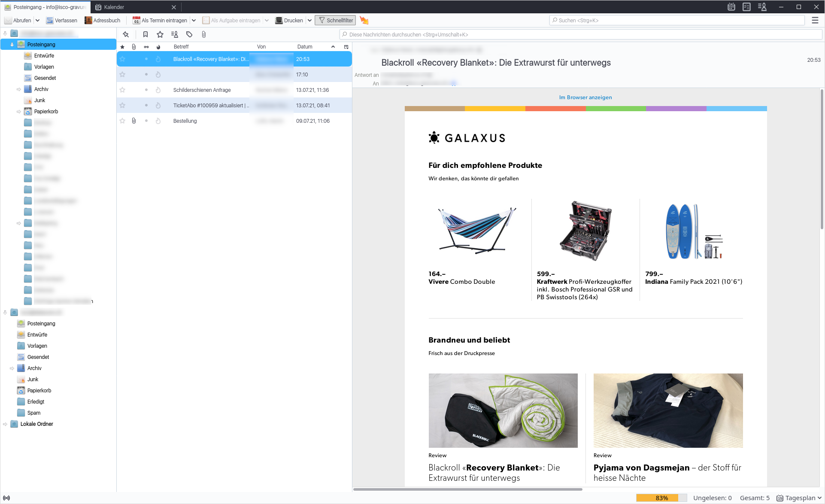Viewport: 825px width, 504px height.
Task: Toggle the starred messages quick filter
Action: (x=160, y=34)
